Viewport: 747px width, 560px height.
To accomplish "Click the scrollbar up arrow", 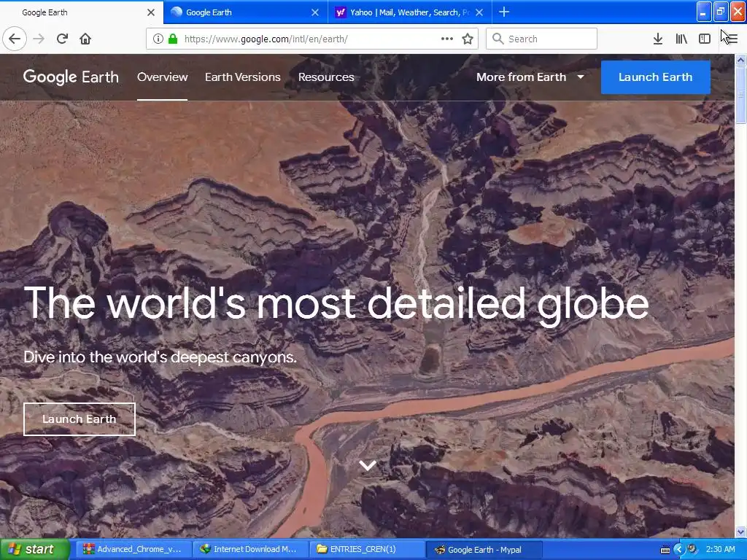I will [x=741, y=60].
